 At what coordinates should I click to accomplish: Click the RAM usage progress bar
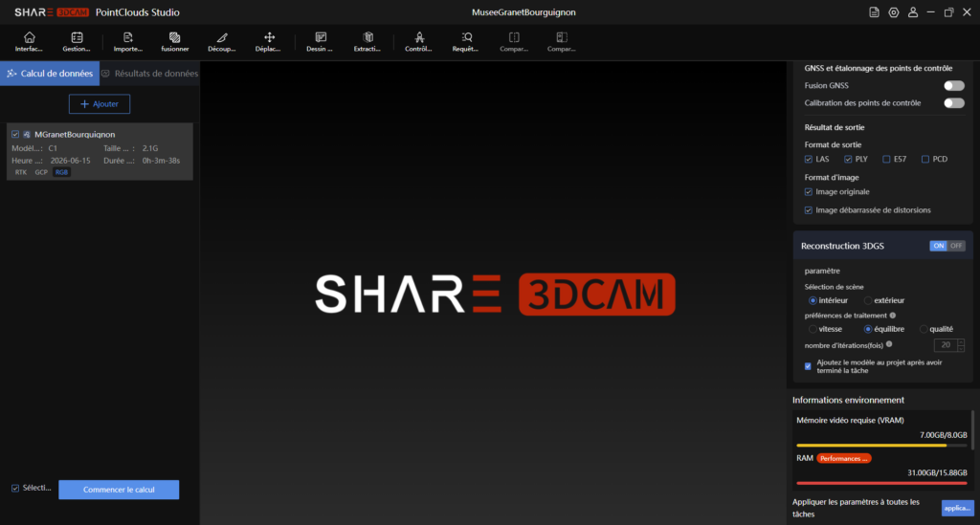881,483
